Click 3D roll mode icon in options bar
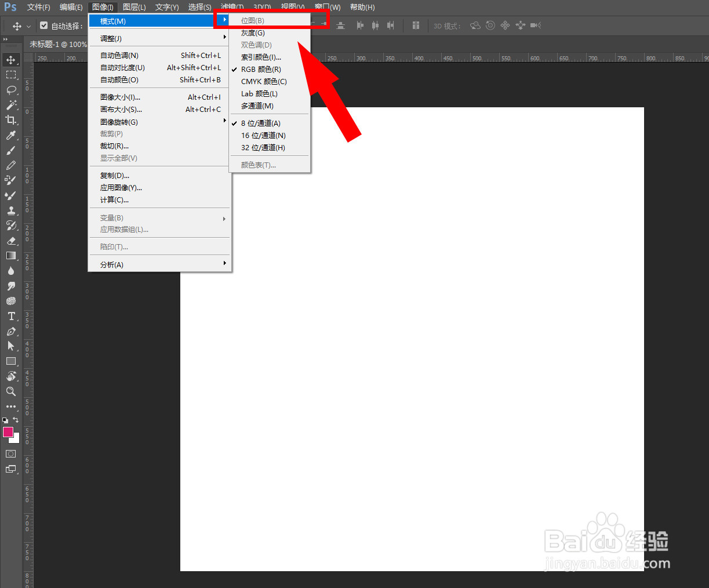Image resolution: width=709 pixels, height=588 pixels. pyautogui.click(x=490, y=26)
